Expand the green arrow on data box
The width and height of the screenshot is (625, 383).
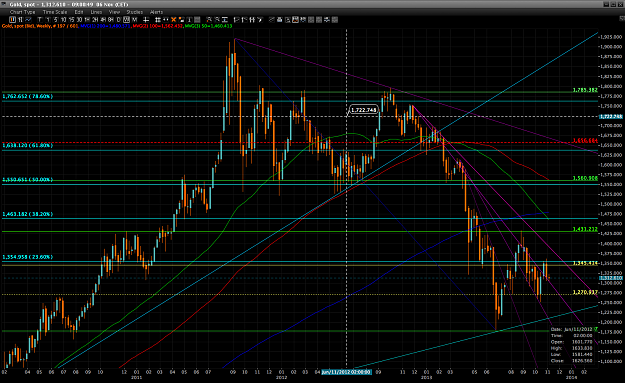point(596,329)
